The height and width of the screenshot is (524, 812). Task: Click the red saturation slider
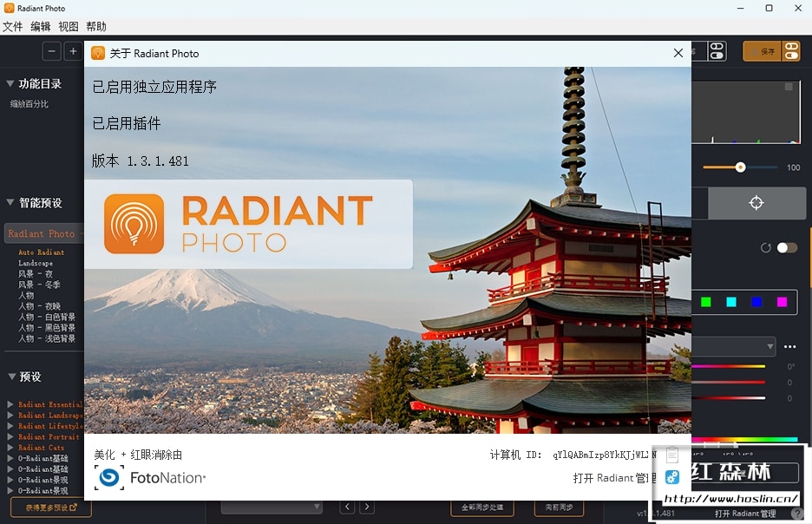(x=729, y=382)
